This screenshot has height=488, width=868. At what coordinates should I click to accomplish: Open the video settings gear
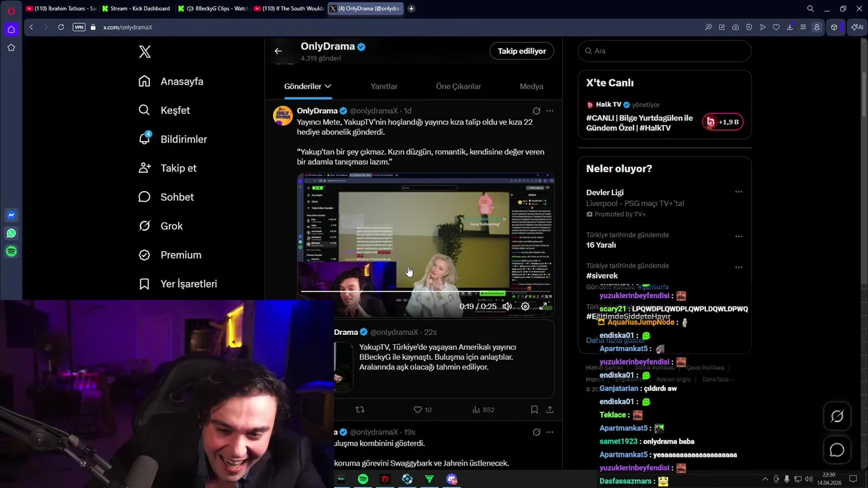click(x=525, y=306)
